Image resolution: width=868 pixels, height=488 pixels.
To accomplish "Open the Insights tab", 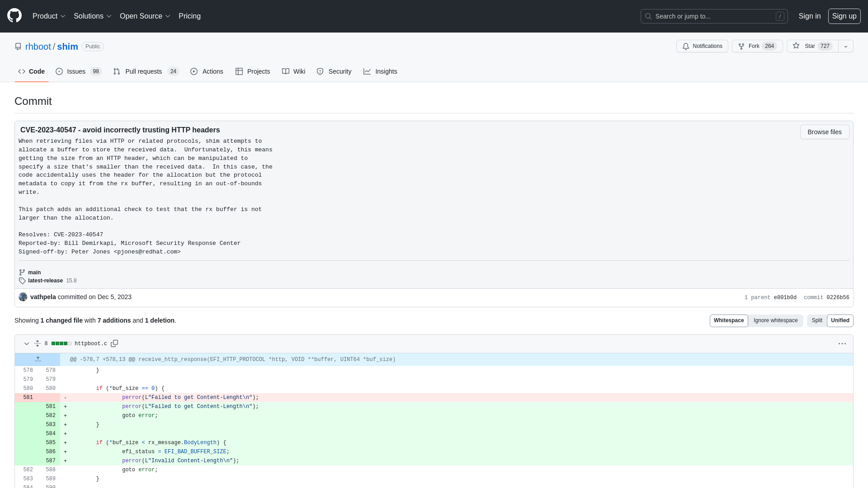I will (x=380, y=71).
